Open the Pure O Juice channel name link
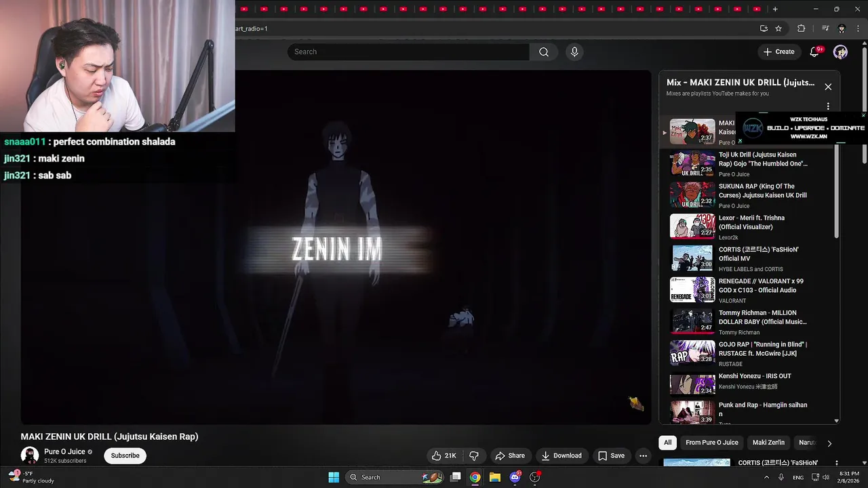 (64, 451)
